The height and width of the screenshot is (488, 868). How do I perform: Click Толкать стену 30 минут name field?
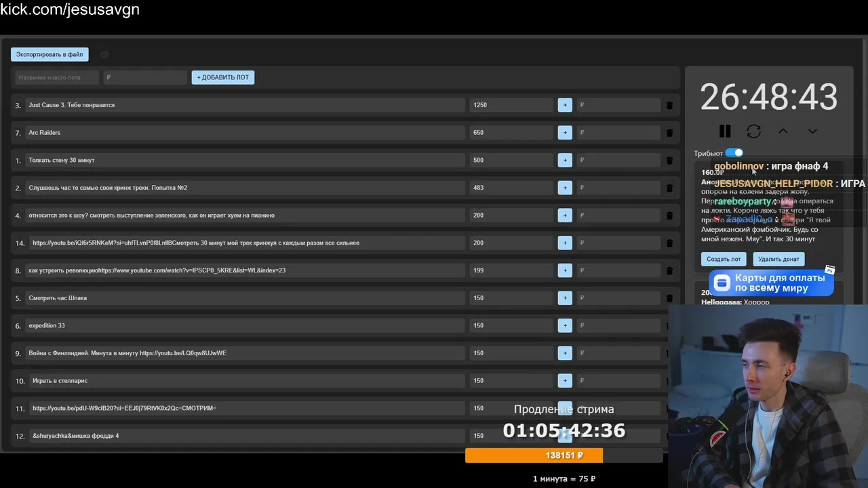point(245,160)
